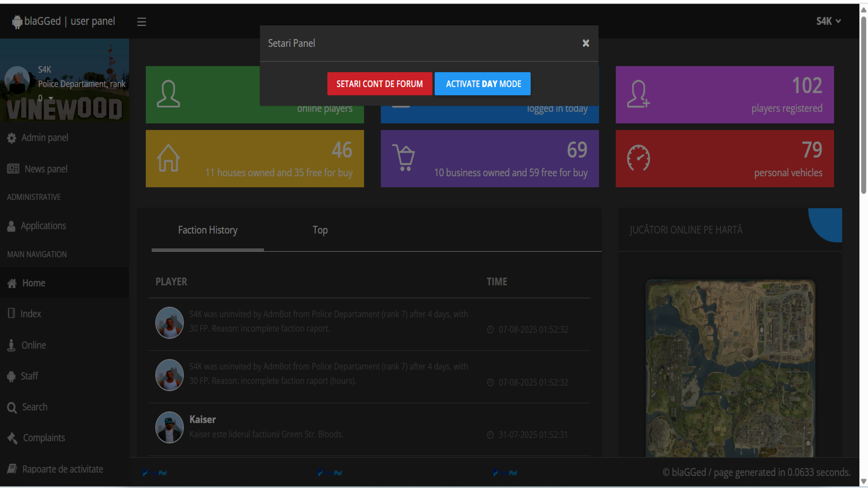Toggle the hamburger sidebar menu icon
Screen dimensions: 868x488
141,22
